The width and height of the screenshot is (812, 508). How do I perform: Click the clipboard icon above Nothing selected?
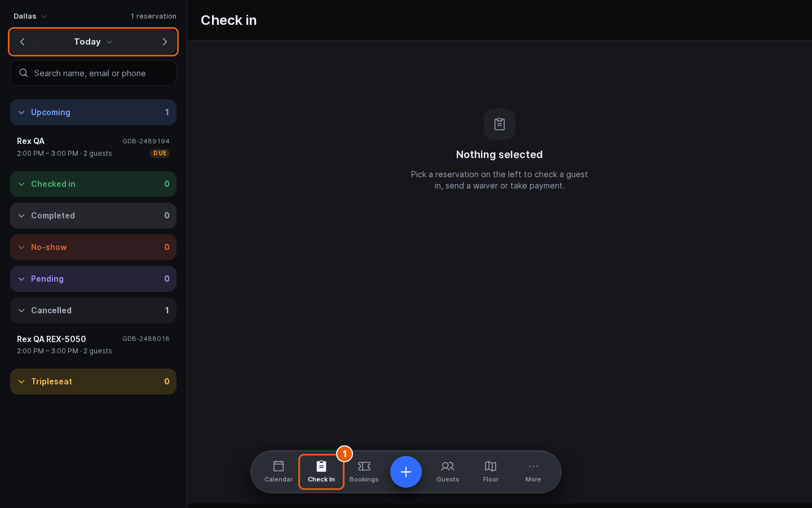tap(500, 124)
